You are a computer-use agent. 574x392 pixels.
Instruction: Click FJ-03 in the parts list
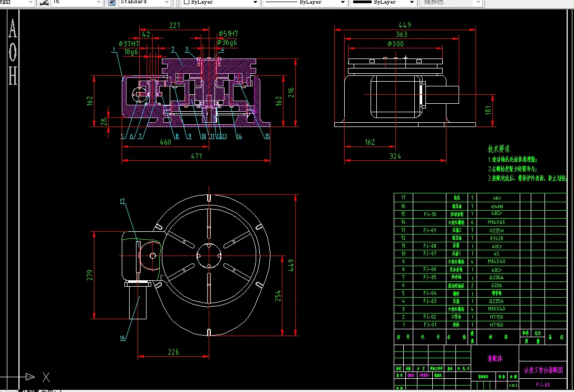point(430,301)
